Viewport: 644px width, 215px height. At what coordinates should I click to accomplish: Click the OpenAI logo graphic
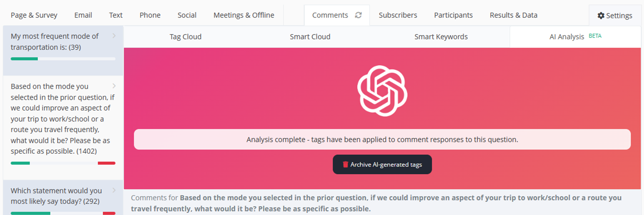tap(382, 91)
